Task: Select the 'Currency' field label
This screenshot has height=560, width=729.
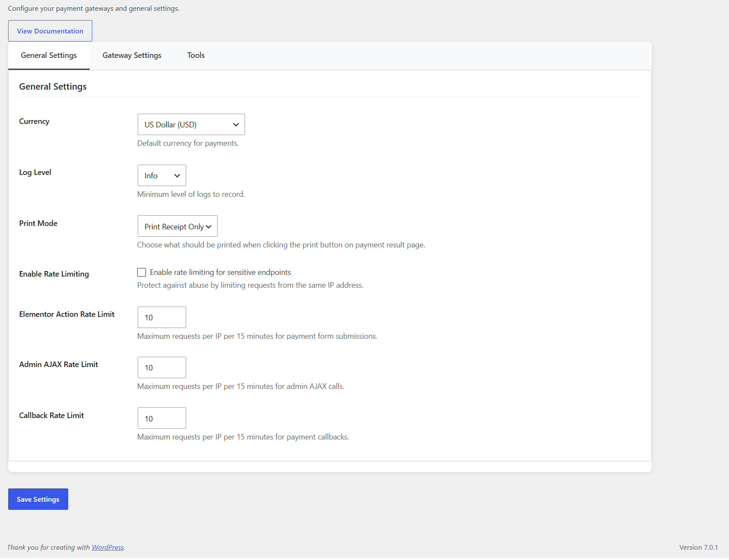Action: (34, 121)
